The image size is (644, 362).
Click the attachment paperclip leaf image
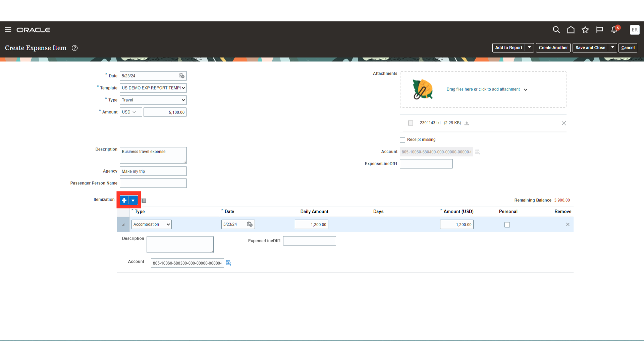point(423,89)
